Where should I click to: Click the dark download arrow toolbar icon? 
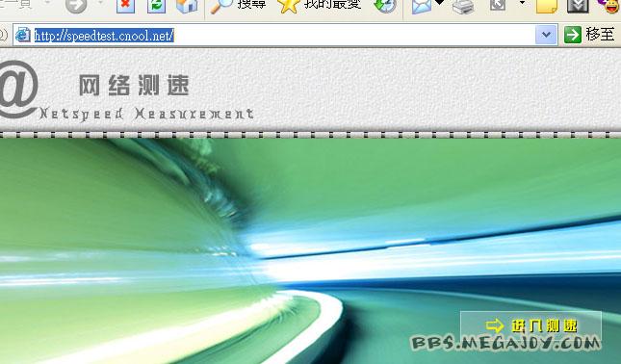point(578,6)
